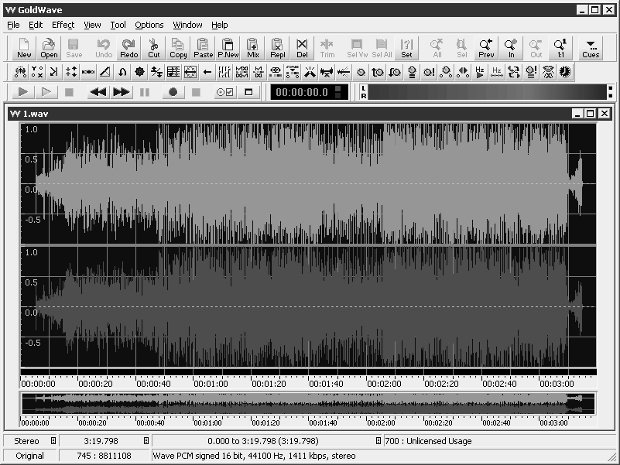This screenshot has width=620, height=465.
Task: Open the Options menu
Action: 149,25
